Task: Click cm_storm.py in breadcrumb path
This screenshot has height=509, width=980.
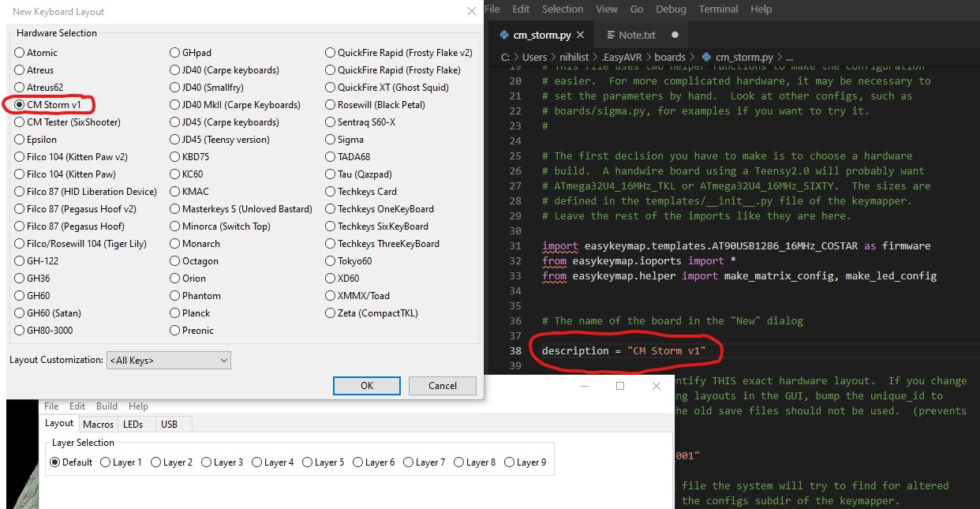Action: 738,57
